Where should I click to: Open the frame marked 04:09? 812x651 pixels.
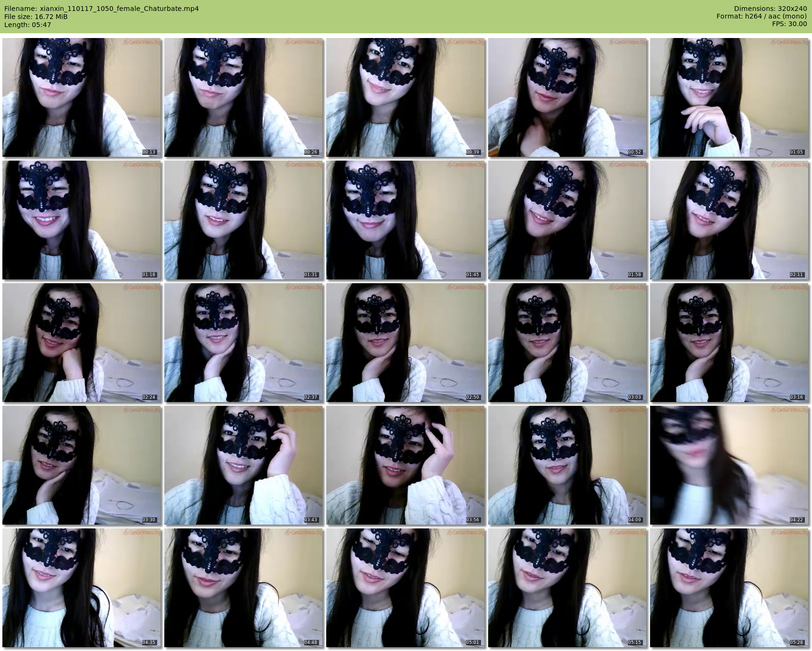(567, 465)
